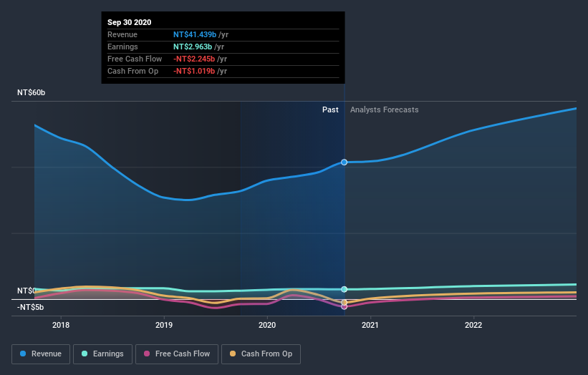Click the Free Cash Flow pink data point marker
Viewport: 588px width, 375px height.
pyautogui.click(x=344, y=306)
